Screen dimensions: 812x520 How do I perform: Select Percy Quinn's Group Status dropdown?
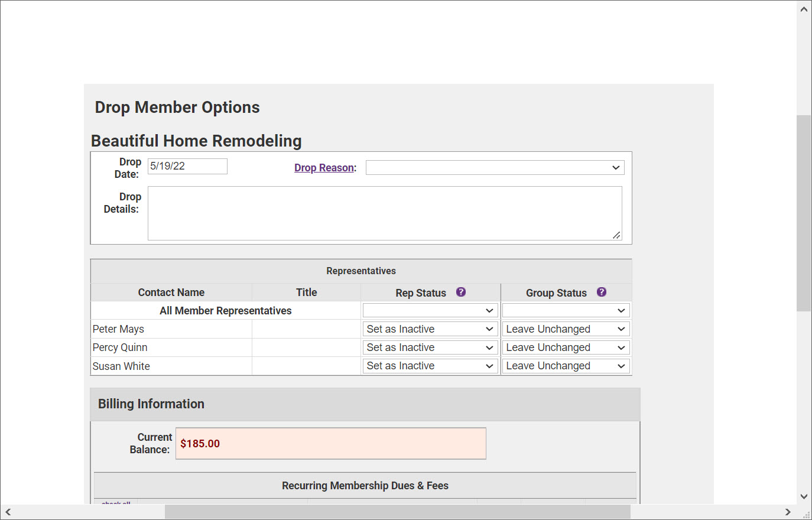[566, 347]
